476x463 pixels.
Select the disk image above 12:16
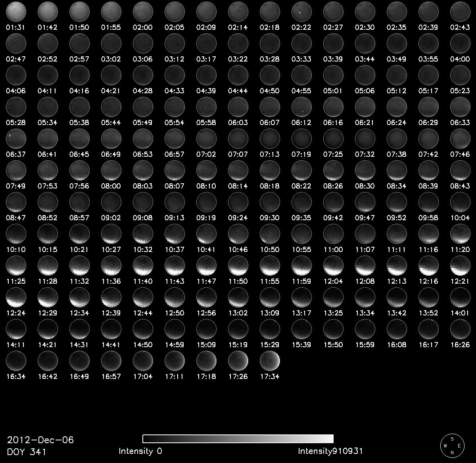point(428,265)
